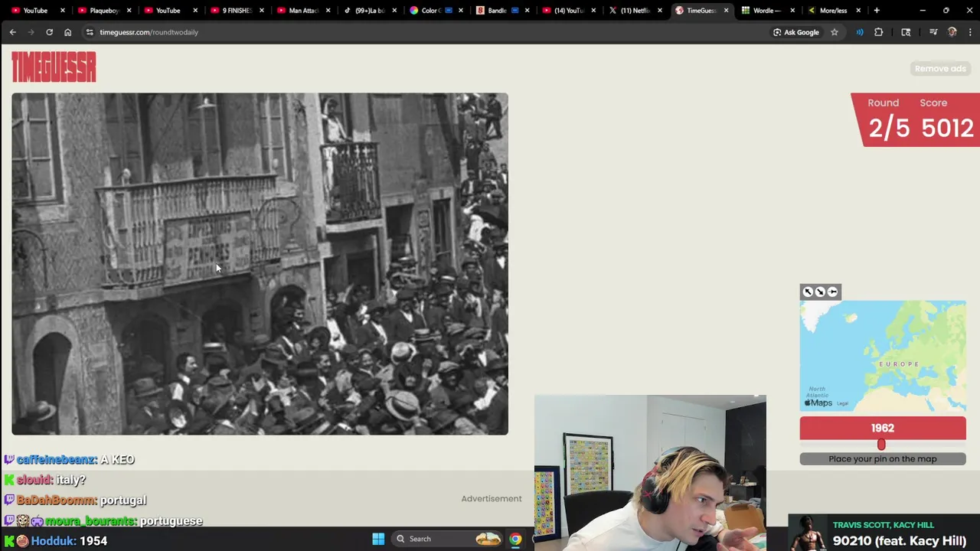This screenshot has height=551, width=980.
Task: Click the 'portugal' chat message
Action: click(122, 500)
